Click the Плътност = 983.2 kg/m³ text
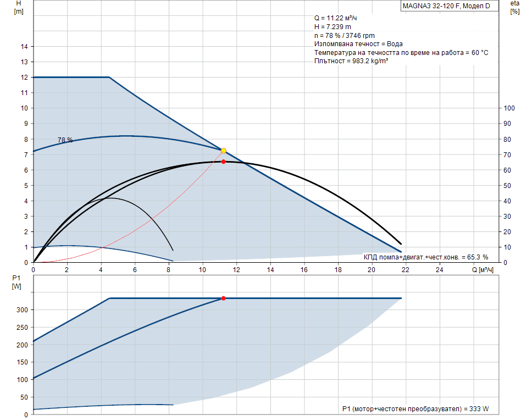This screenshot has height=420, width=532. pyautogui.click(x=351, y=61)
